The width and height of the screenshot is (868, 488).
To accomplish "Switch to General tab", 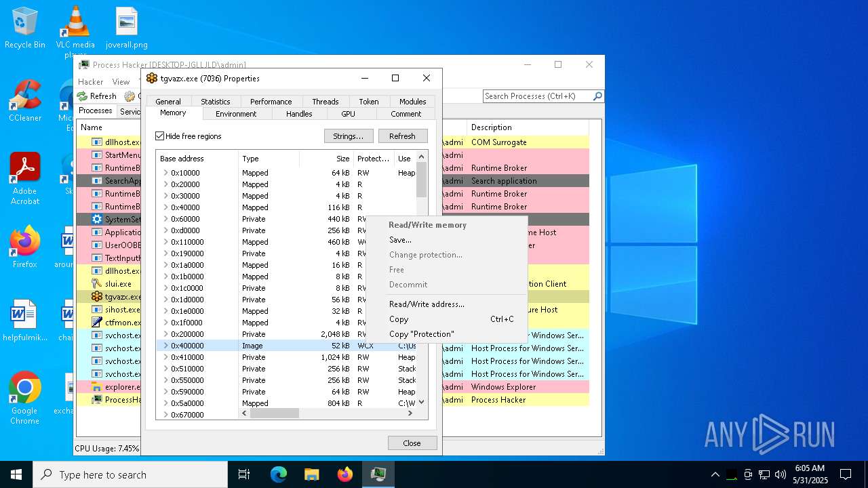I will [x=168, y=102].
